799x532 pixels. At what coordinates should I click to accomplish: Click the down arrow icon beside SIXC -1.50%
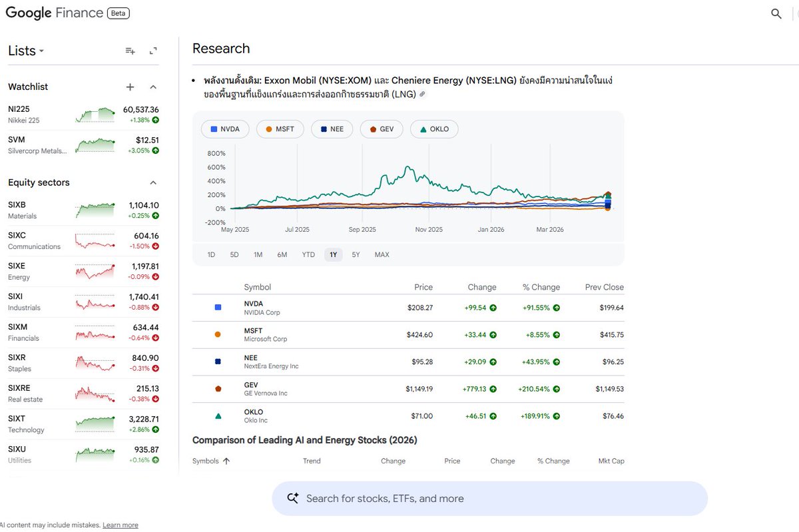click(156, 246)
